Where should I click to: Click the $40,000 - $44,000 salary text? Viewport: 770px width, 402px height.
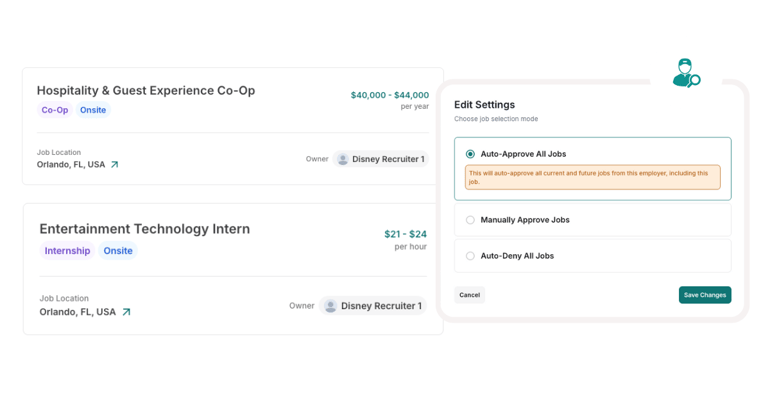(389, 95)
